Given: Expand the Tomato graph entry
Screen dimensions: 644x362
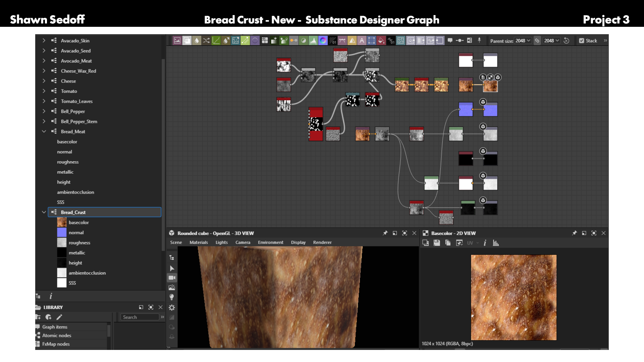Looking at the screenshot, I should pos(44,91).
